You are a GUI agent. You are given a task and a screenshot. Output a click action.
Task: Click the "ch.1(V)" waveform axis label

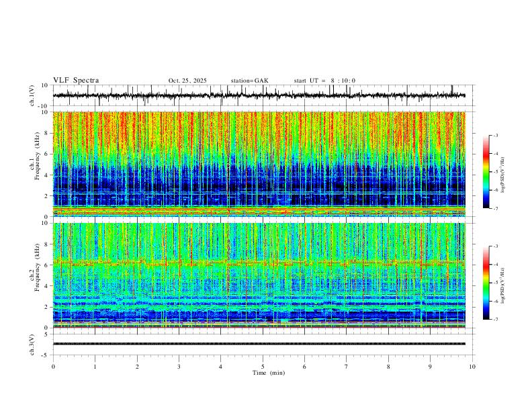tap(32, 95)
